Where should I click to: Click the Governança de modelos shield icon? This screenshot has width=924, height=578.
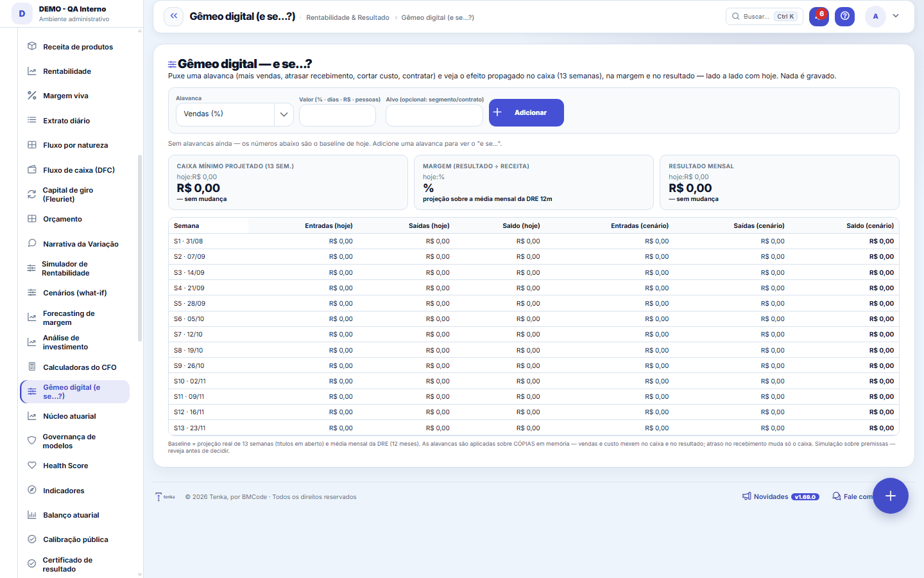(31, 441)
